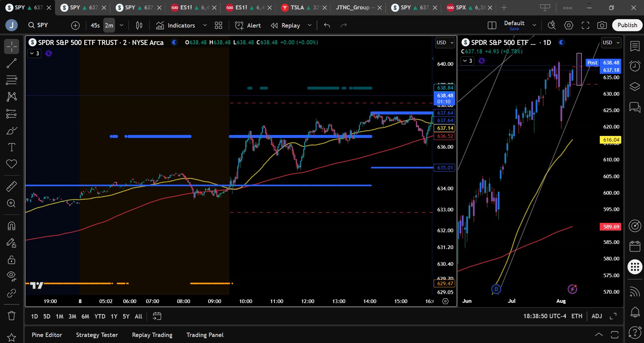Viewport: 644px width, 343px height.
Task: Open the Fibonacci retracement tools
Action: point(11,80)
